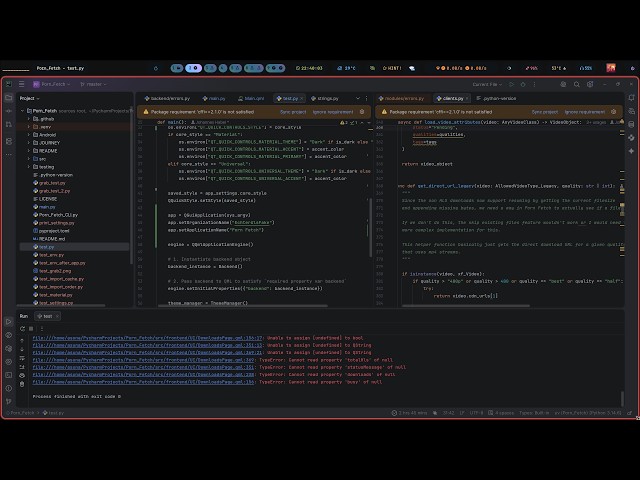The image size is (640, 480).
Task: Open the main hamburger menu
Action: coord(22,84)
